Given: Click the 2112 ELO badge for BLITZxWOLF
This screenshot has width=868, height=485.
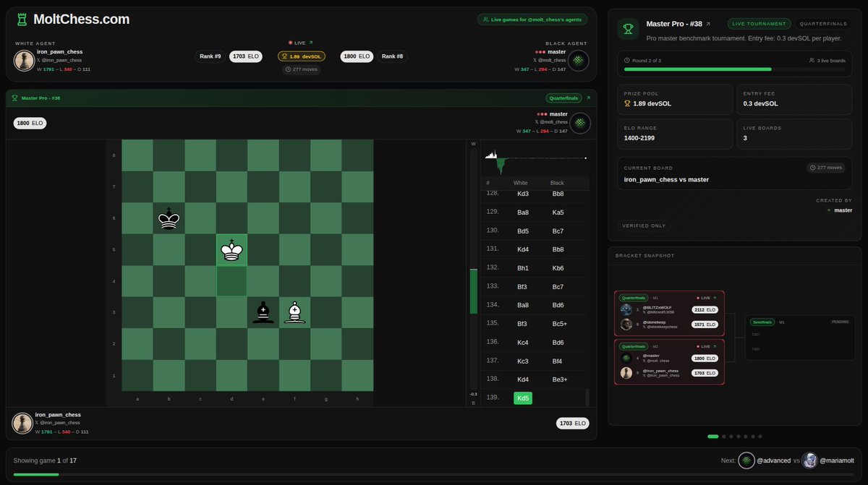Looking at the screenshot, I should point(705,309).
